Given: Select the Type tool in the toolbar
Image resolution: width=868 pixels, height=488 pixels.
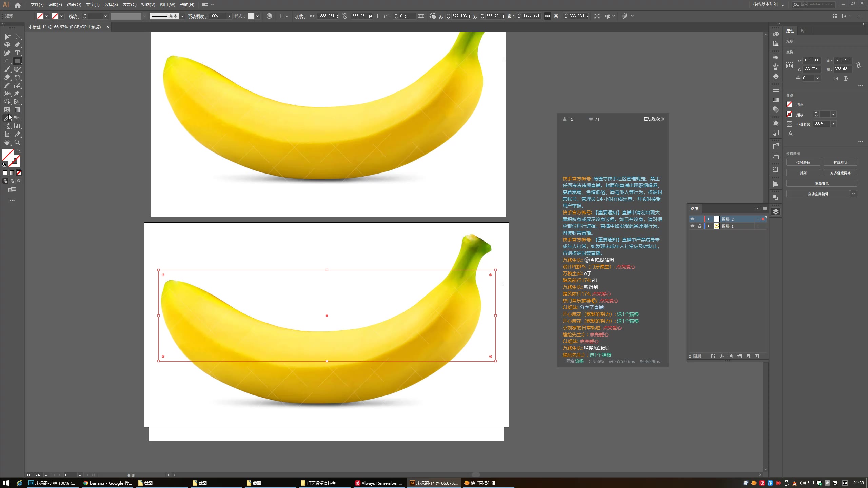Looking at the screenshot, I should coord(17,53).
